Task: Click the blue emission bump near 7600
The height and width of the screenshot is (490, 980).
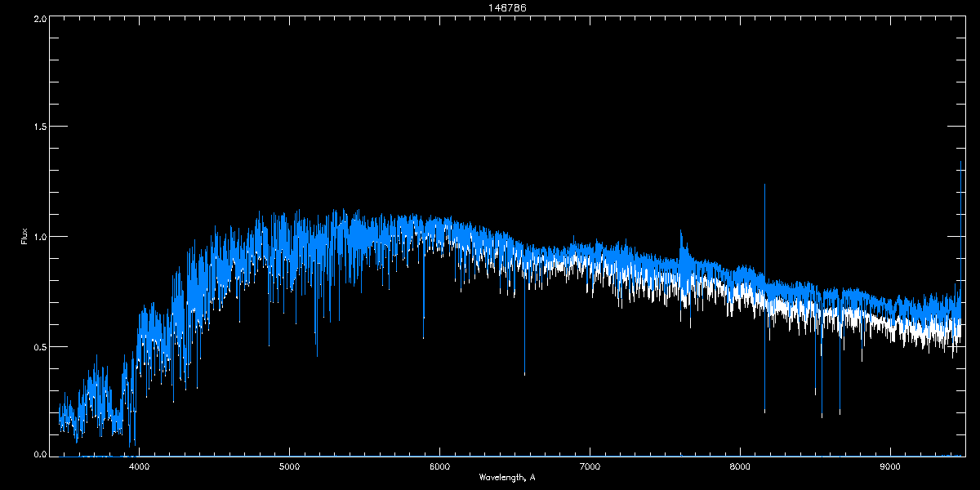Action: click(681, 243)
